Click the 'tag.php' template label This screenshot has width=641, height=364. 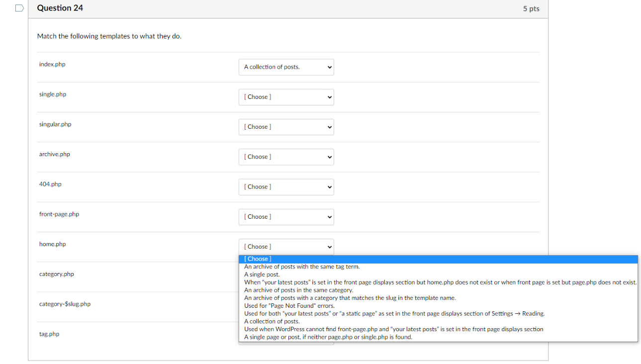49,334
